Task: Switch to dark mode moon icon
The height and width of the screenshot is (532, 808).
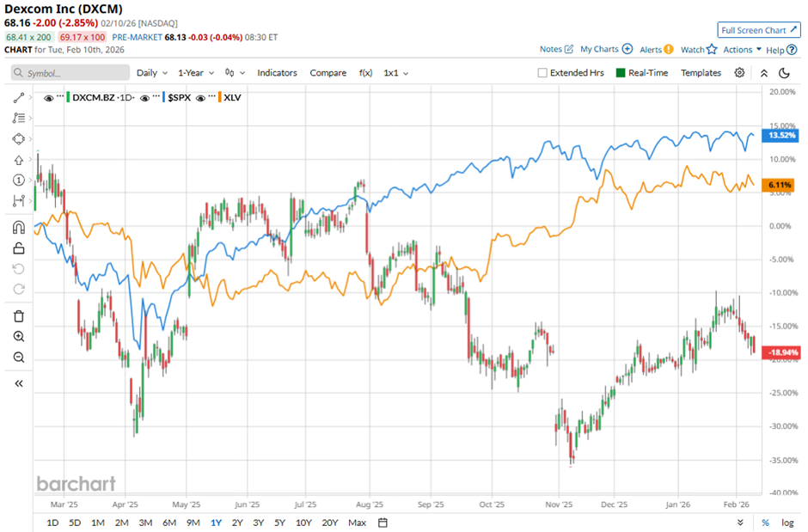Action: pos(784,73)
